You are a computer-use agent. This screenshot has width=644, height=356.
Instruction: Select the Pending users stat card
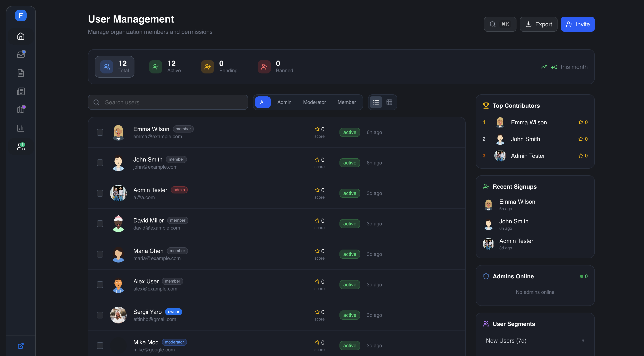(x=219, y=67)
